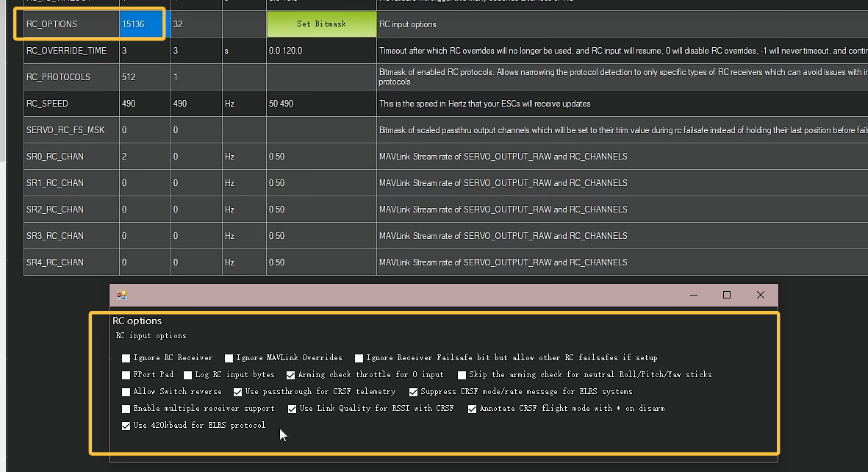Screen dimensions: 868x472
Task: Click the Set Bitmask button
Action: click(321, 24)
